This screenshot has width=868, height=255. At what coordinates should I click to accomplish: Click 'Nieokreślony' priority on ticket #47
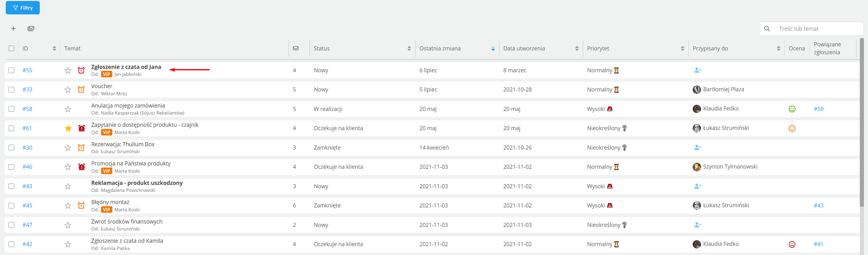point(604,225)
